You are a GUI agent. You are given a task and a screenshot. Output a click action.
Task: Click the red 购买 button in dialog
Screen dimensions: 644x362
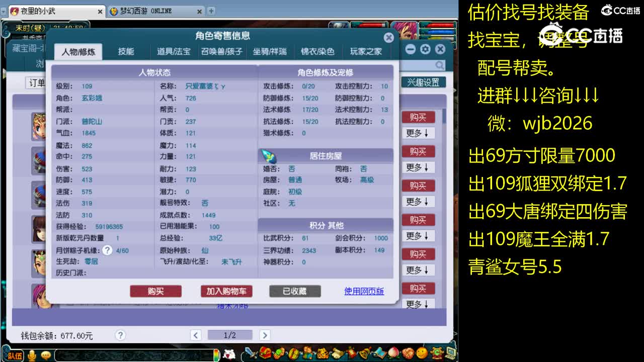coord(155,291)
